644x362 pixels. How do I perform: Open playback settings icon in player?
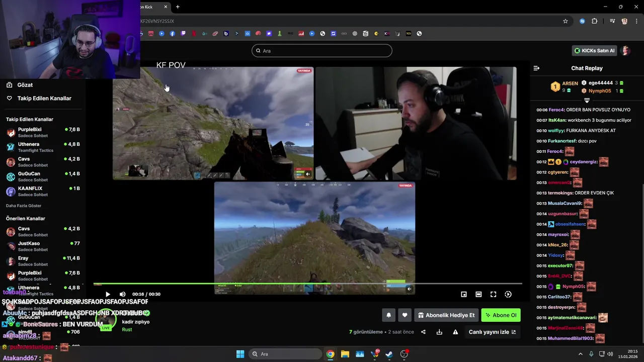coord(508,294)
